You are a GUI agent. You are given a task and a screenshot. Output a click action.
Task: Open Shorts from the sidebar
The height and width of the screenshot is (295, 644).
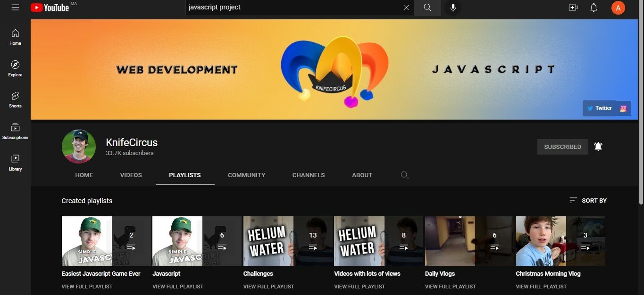pos(15,99)
